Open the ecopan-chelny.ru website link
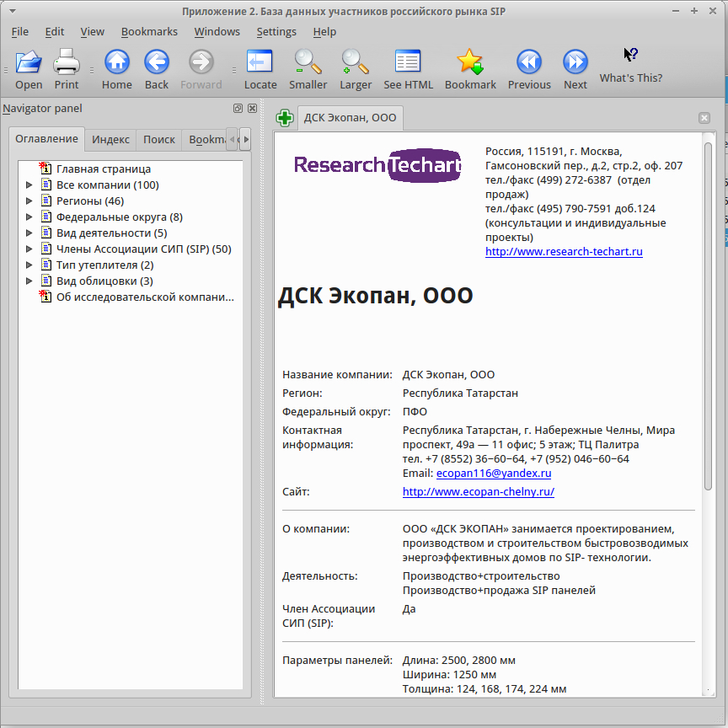 coord(479,492)
